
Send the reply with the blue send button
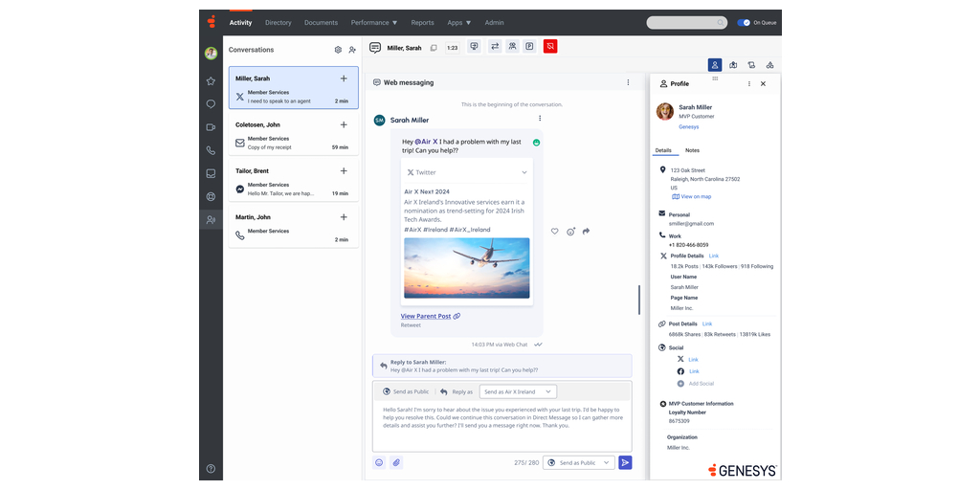[x=625, y=462]
